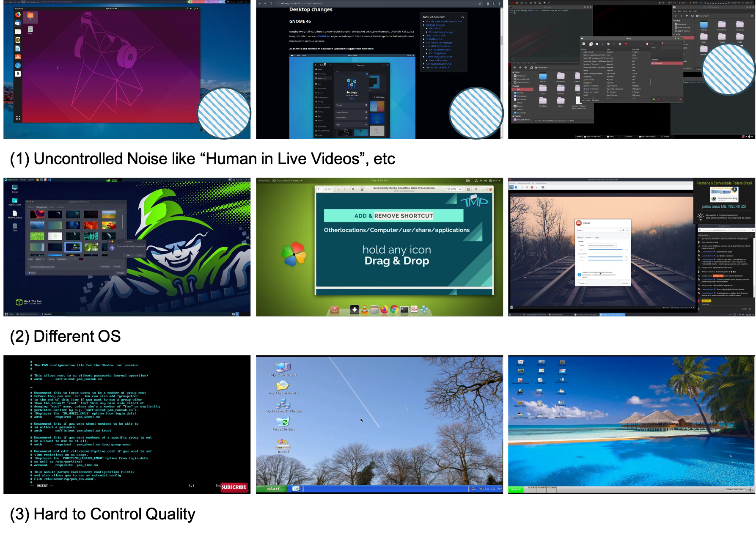The image size is (756, 533).
Task: Open the 50.67% zoom dropdown in Document Viewer
Action: coord(455,190)
